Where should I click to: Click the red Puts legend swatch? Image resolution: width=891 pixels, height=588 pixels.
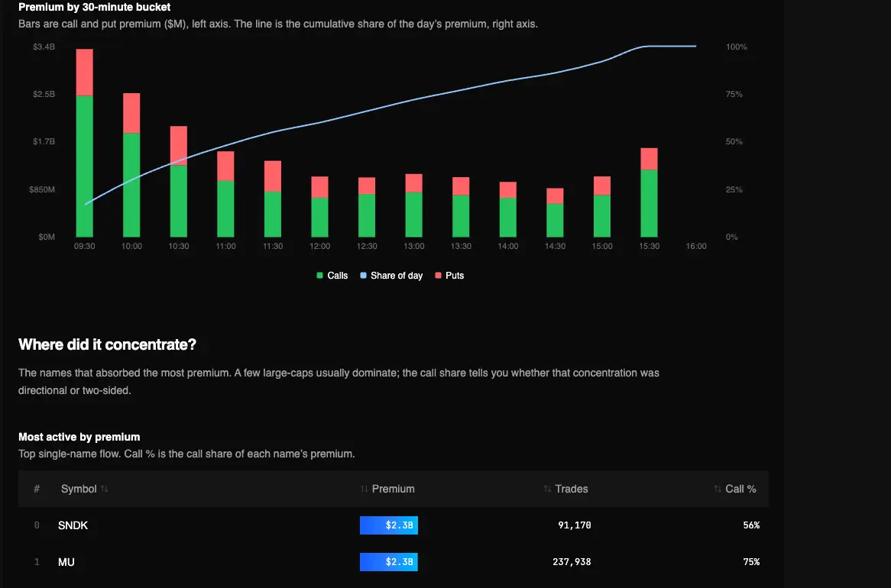click(x=438, y=276)
